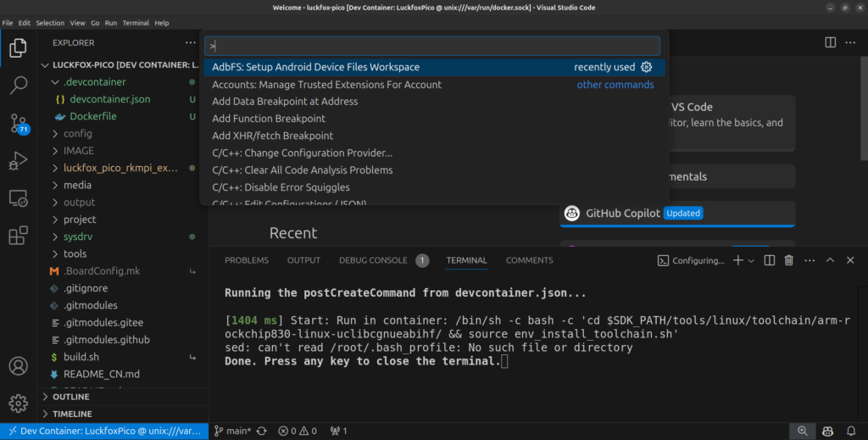Open the Help menu
The height and width of the screenshot is (440, 868).
pos(162,23)
